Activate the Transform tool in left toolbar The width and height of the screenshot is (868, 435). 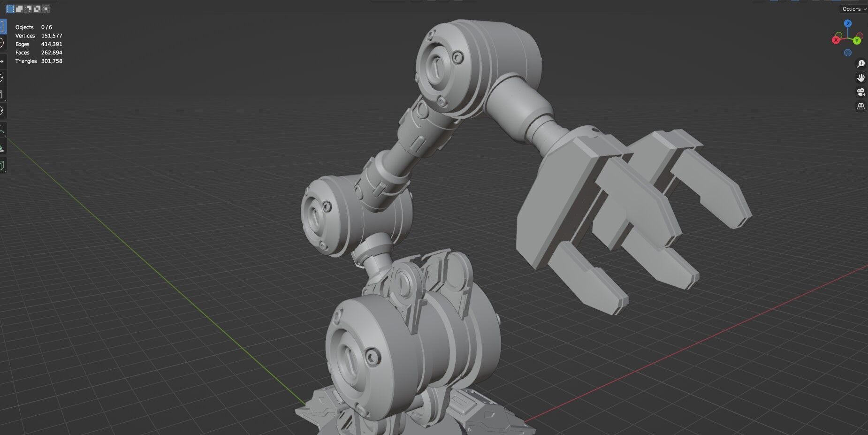[x=2, y=111]
